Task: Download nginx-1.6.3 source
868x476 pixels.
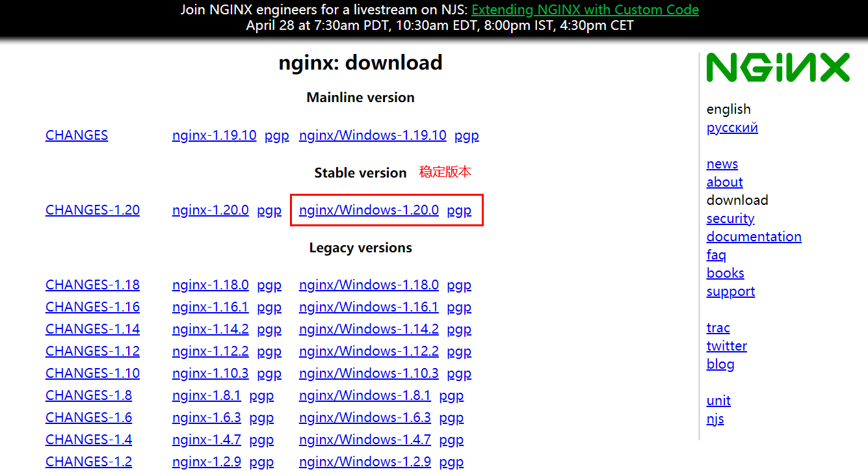Action: 207,417
